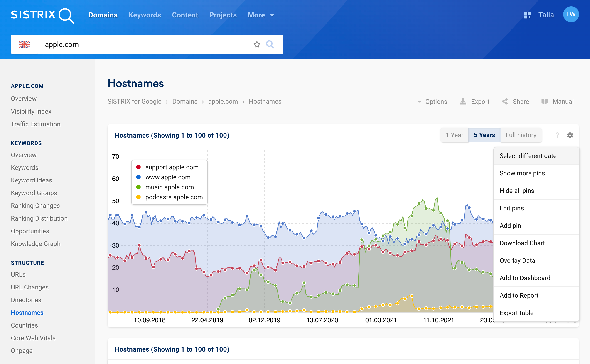Screen dimensions: 590x364
Task: Open the Content tab
Action: click(x=185, y=15)
